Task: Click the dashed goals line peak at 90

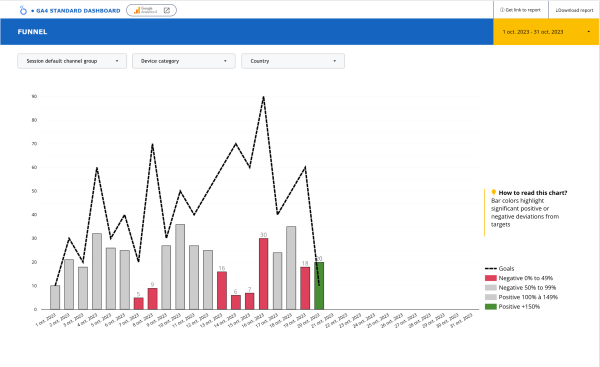Action: 263,97
